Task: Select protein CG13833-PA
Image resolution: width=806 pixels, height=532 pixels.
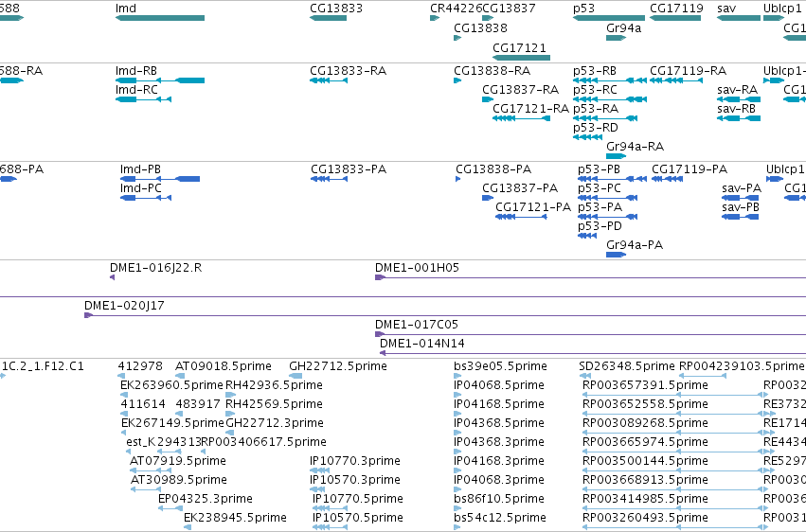Action: (329, 179)
